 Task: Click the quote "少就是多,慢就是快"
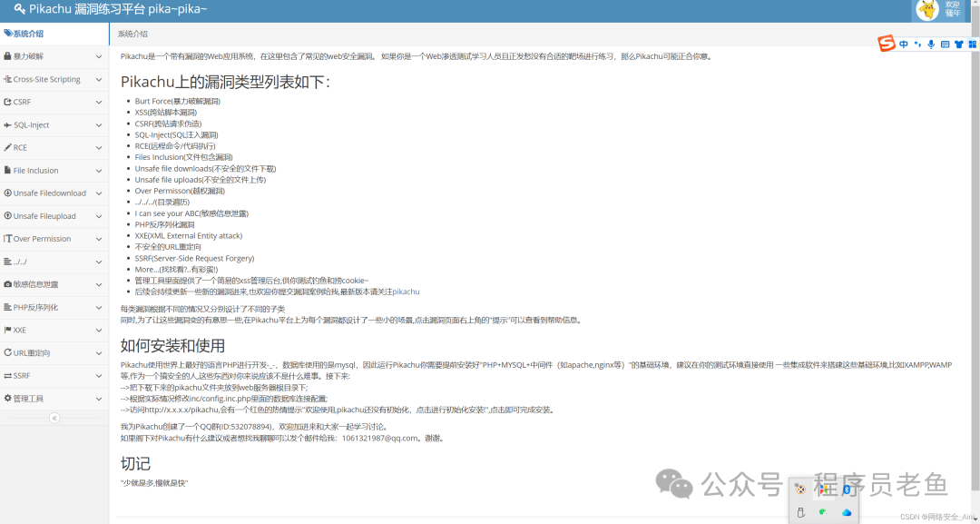pyautogui.click(x=154, y=483)
